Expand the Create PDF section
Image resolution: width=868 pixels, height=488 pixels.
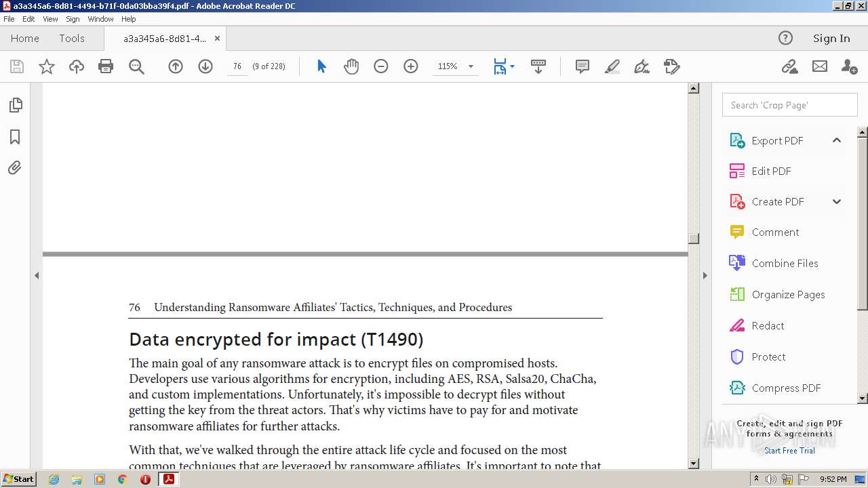point(837,201)
